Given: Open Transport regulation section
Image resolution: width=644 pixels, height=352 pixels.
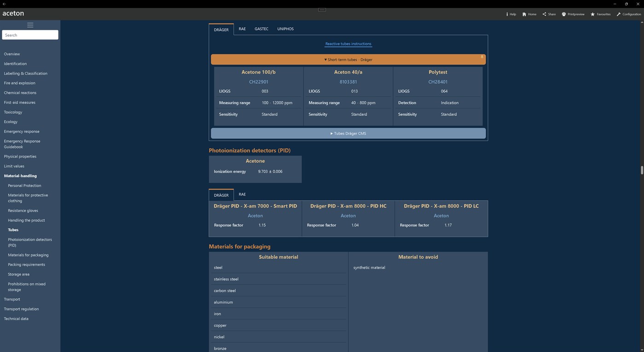Looking at the screenshot, I should 21,309.
